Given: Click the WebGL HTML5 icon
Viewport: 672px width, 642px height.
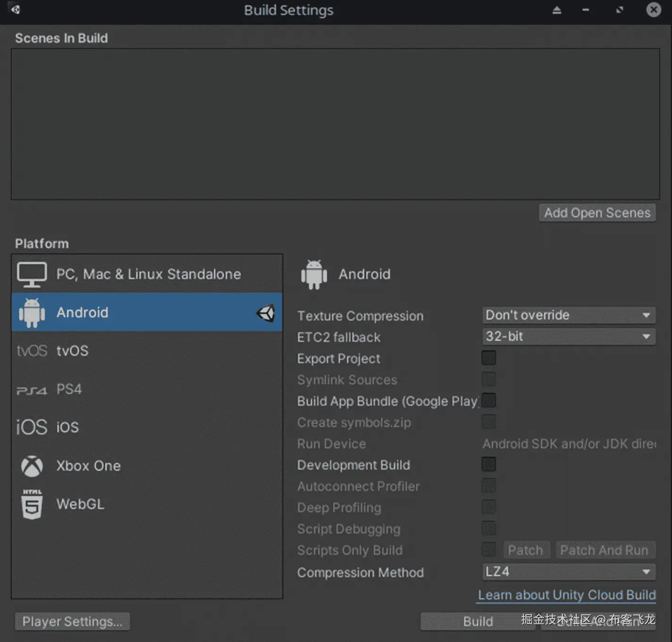Looking at the screenshot, I should pos(32,504).
